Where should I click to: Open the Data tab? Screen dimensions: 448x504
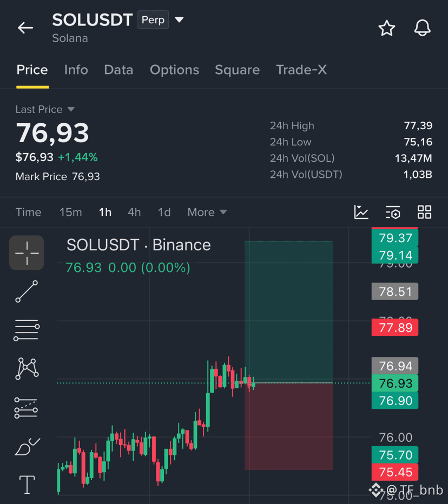tap(118, 70)
